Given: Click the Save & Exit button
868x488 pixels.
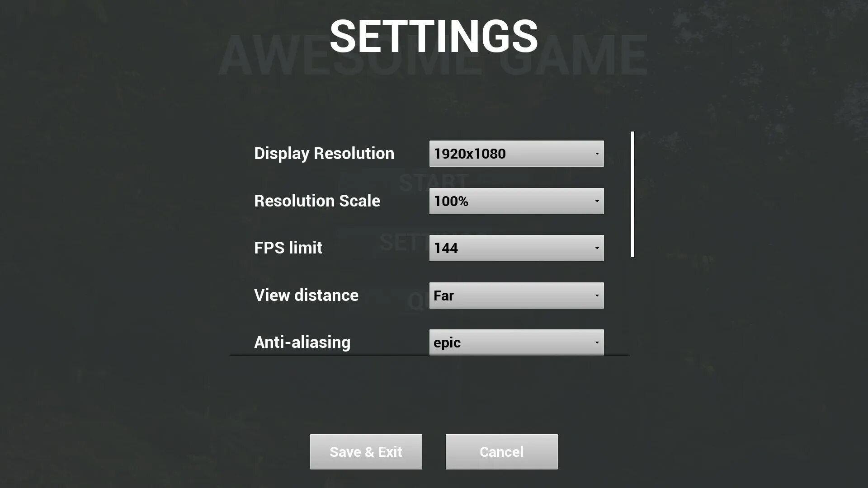Looking at the screenshot, I should tap(366, 452).
